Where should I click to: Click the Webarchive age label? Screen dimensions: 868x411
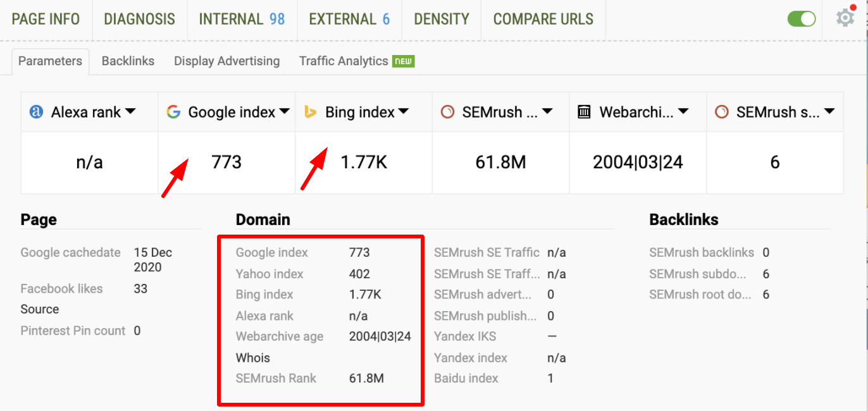280,336
